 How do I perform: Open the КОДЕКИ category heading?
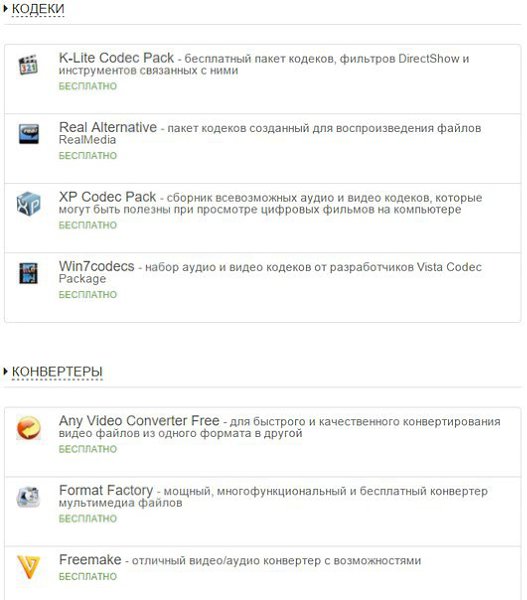38,8
